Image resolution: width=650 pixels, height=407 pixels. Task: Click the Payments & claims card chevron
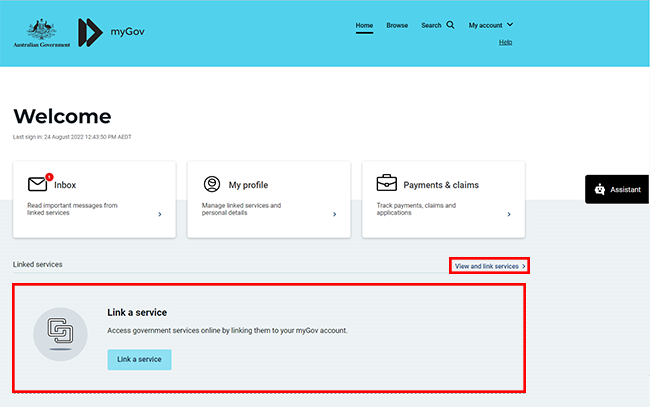pyautogui.click(x=508, y=214)
